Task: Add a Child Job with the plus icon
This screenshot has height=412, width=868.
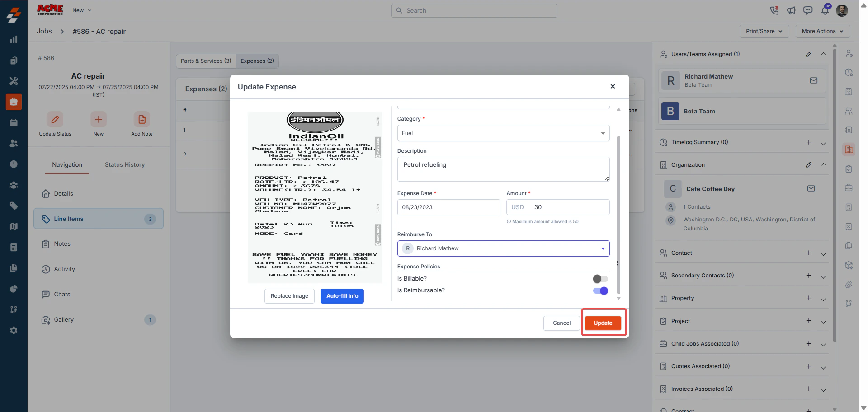Action: click(x=808, y=343)
